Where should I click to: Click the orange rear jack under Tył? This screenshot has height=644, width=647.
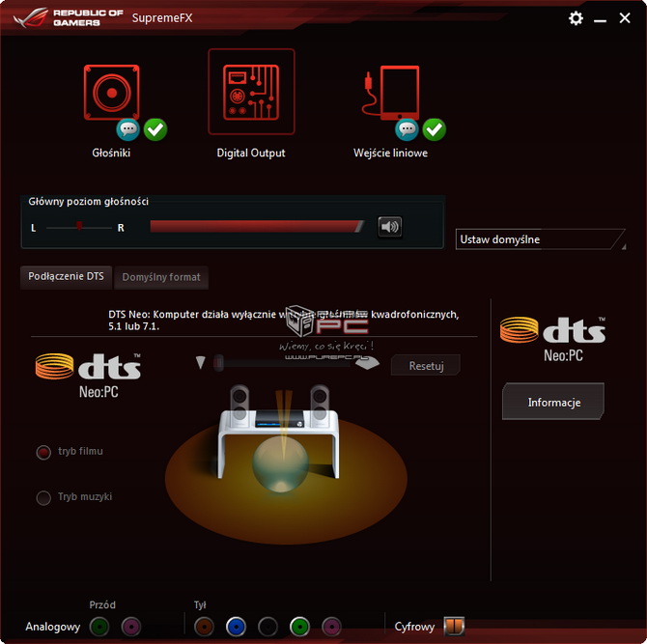click(x=205, y=627)
